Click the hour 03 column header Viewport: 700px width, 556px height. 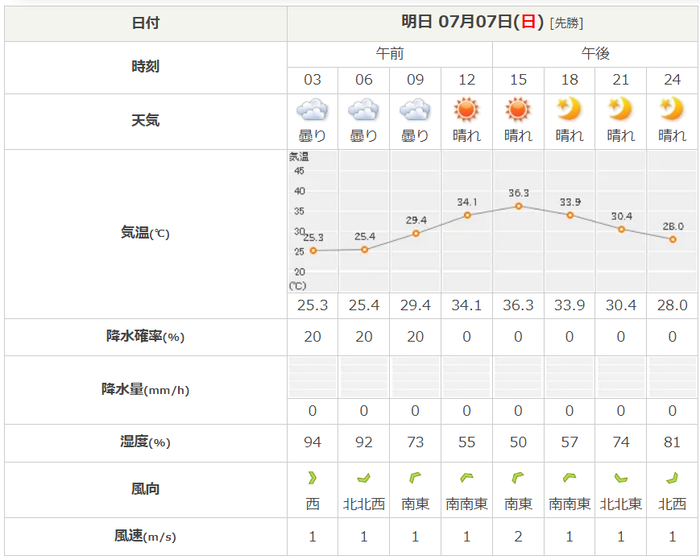coord(312,80)
